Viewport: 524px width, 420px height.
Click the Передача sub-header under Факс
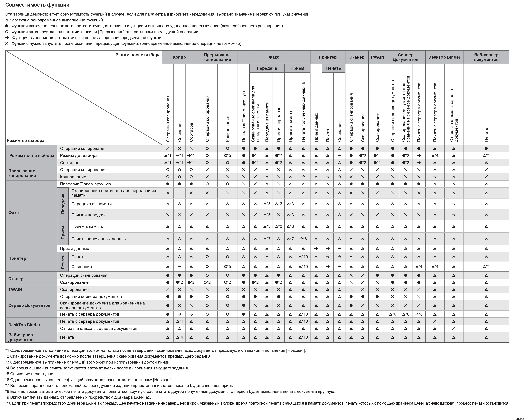(267, 68)
